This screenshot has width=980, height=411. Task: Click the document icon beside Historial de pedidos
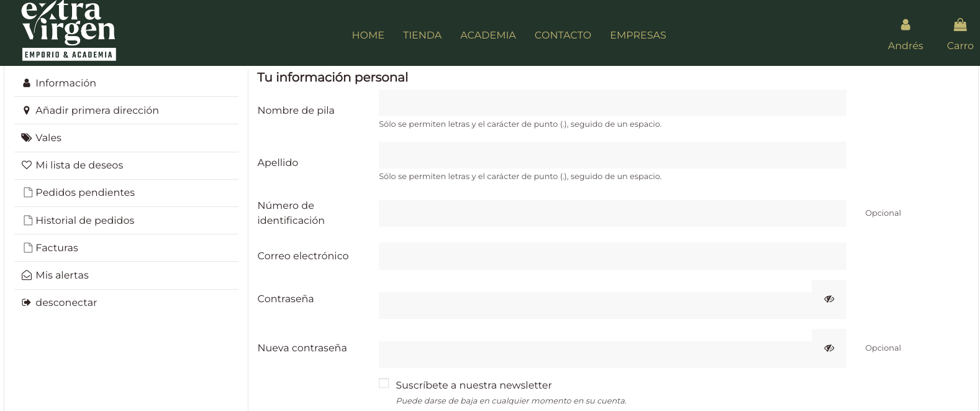pyautogui.click(x=27, y=220)
